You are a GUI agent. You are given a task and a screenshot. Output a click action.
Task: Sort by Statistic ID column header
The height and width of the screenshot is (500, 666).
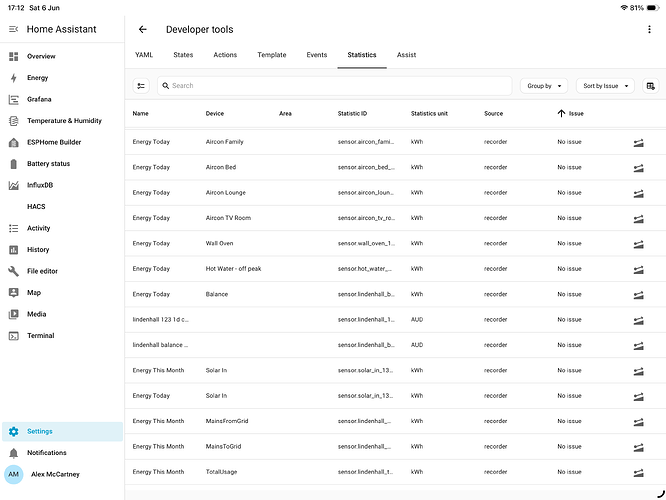click(353, 113)
